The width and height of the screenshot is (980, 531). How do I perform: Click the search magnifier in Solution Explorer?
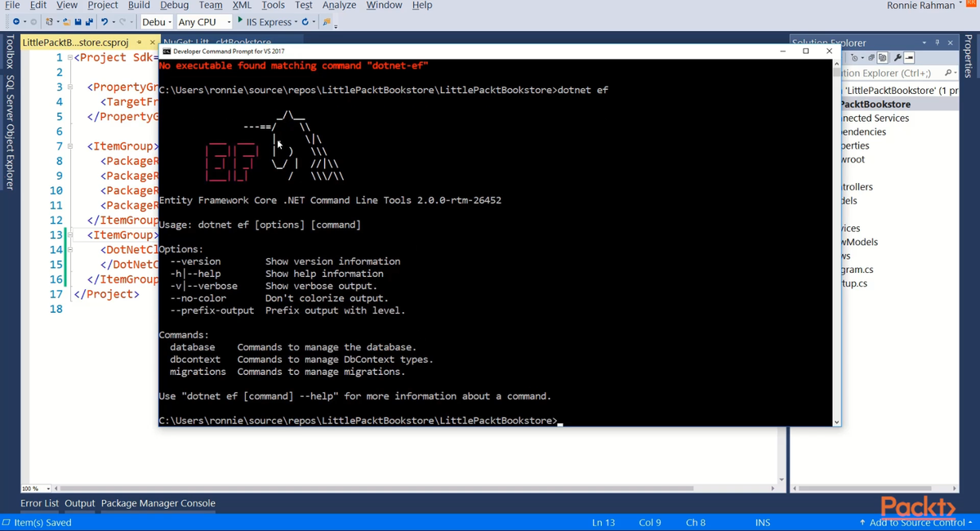(947, 73)
